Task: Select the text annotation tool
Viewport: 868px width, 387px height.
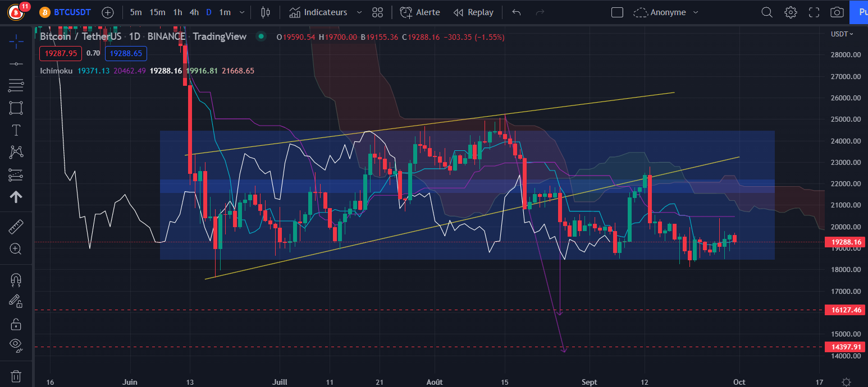Action: (16, 130)
